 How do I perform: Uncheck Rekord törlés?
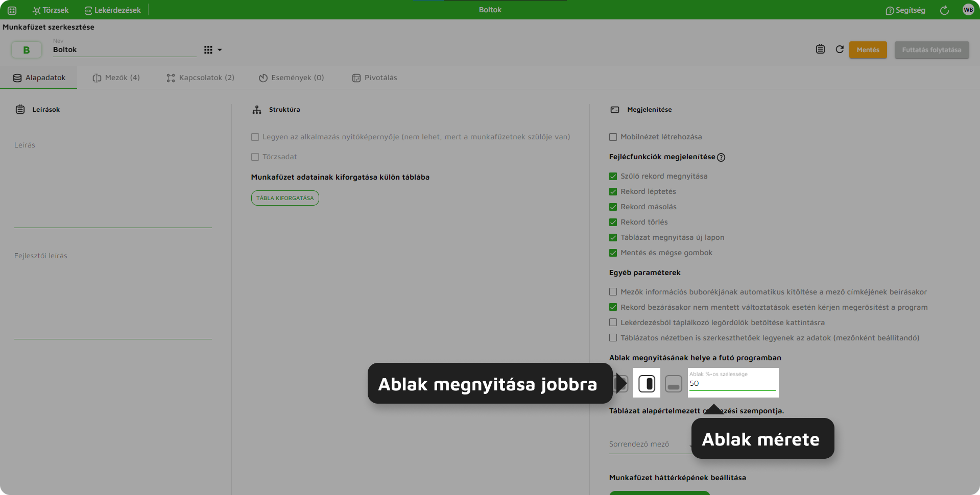tap(613, 222)
